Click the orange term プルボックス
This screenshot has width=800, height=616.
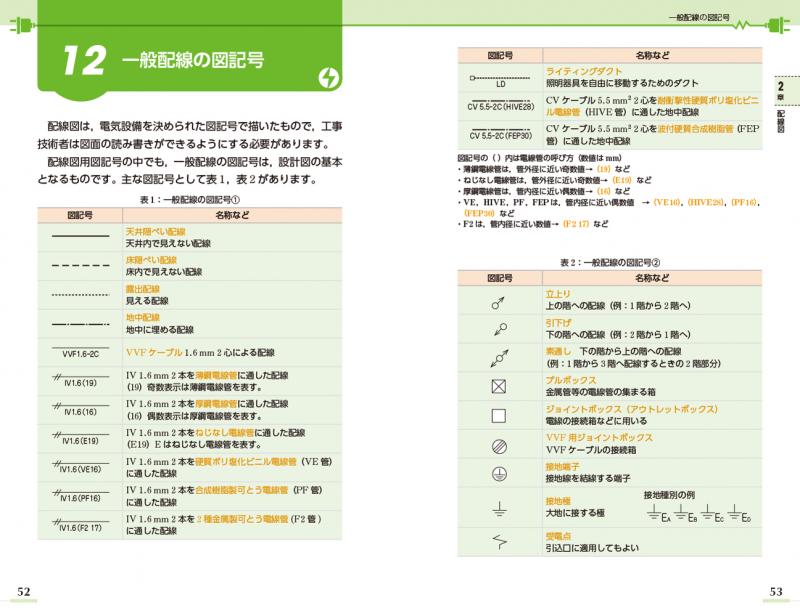pyautogui.click(x=571, y=380)
